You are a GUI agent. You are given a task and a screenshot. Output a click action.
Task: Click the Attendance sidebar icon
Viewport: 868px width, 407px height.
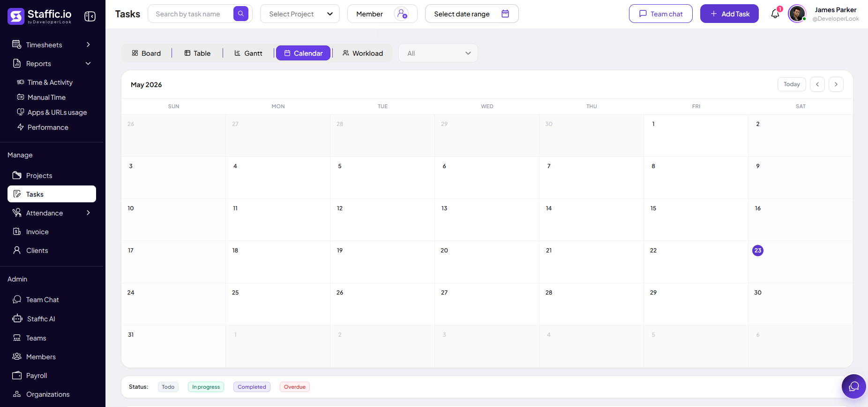17,213
